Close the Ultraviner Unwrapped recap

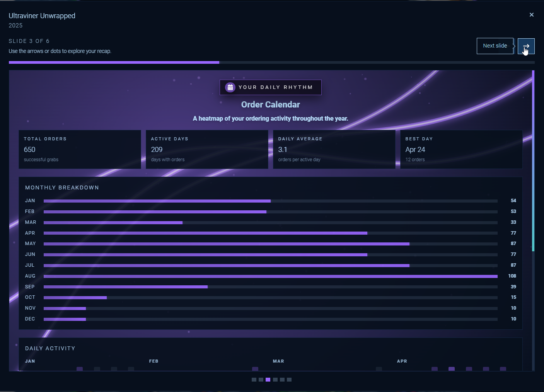[x=532, y=14]
